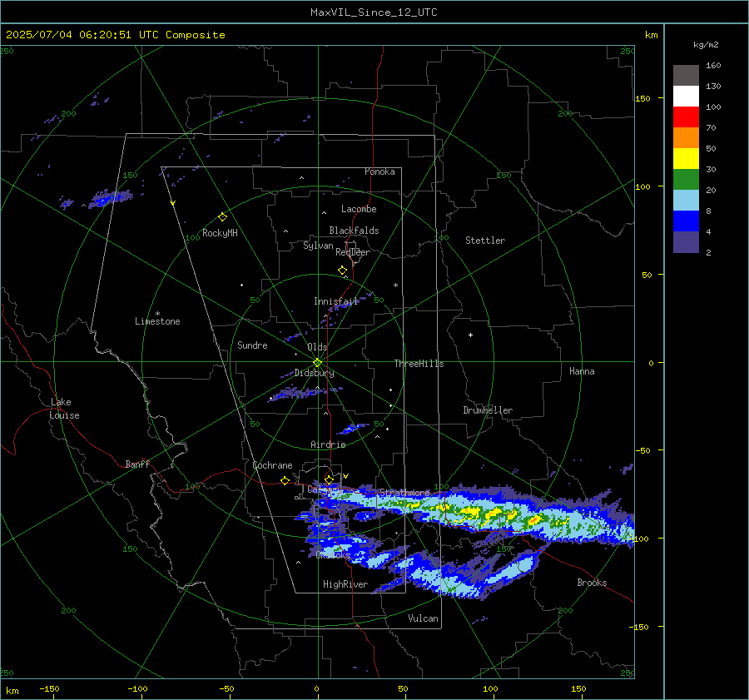Image resolution: width=749 pixels, height=700 pixels.
Task: Click the orange 70 kg/m2 legend swatch
Action: coord(686,137)
